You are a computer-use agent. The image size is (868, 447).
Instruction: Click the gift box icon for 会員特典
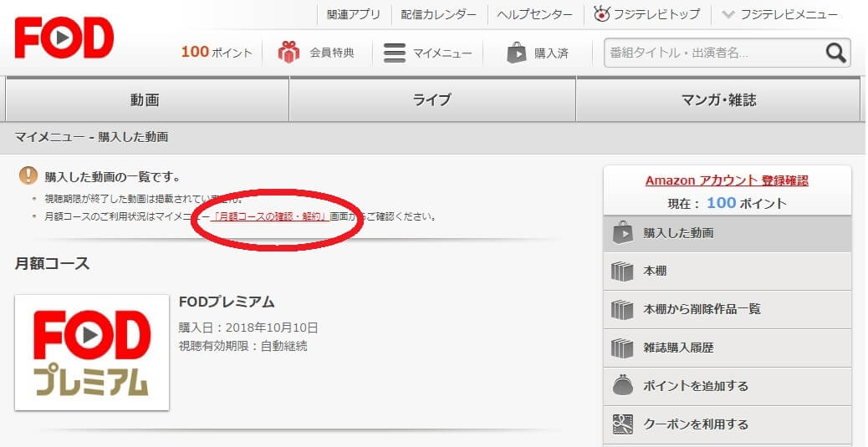point(288,53)
